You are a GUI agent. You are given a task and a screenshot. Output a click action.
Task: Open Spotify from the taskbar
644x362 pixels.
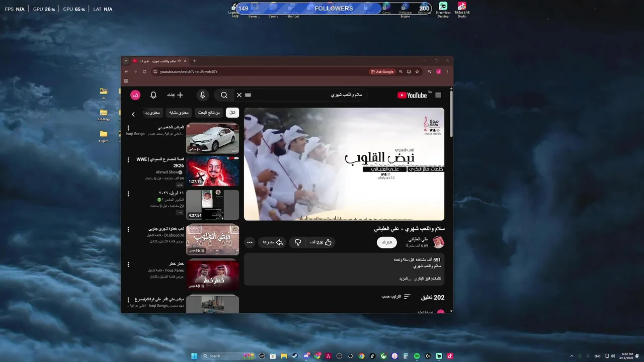point(417,356)
